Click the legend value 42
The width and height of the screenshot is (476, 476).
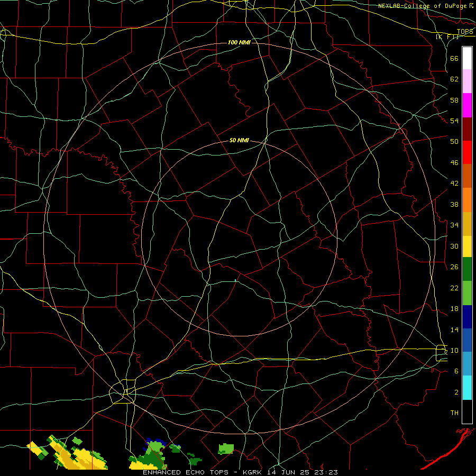(454, 184)
